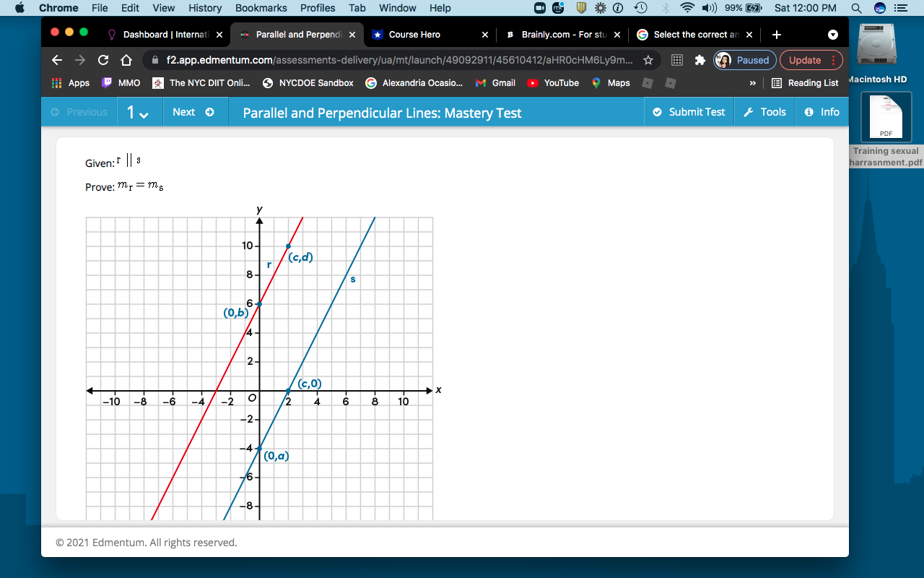Open the Extensions puzzle icon
The image size is (924, 578).
click(699, 60)
